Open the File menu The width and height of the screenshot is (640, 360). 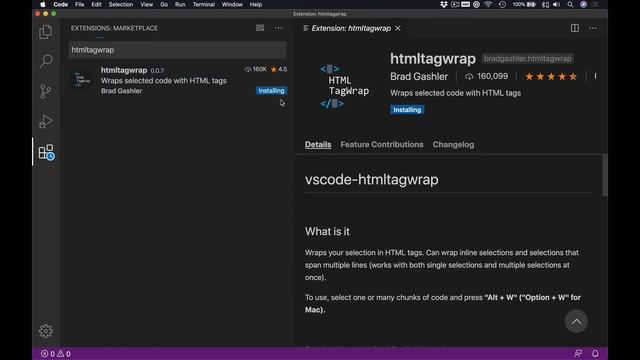point(80,4)
